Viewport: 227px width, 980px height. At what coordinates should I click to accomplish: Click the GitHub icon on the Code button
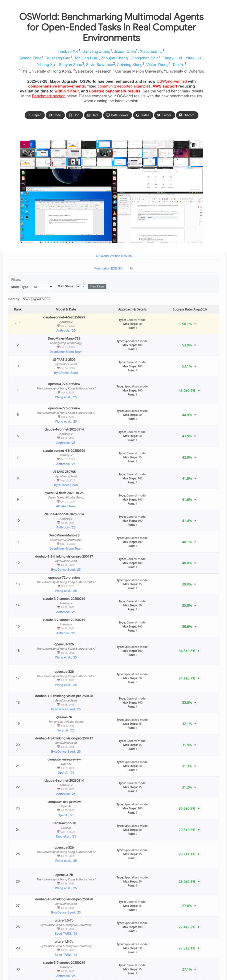pyautogui.click(x=50, y=115)
